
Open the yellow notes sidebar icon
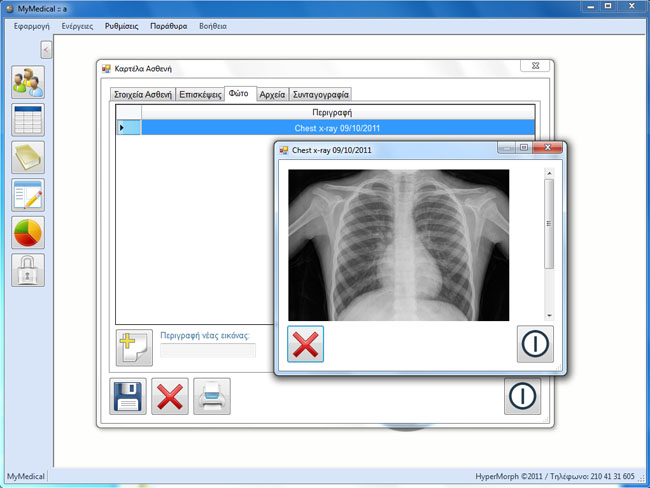pyautogui.click(x=28, y=157)
